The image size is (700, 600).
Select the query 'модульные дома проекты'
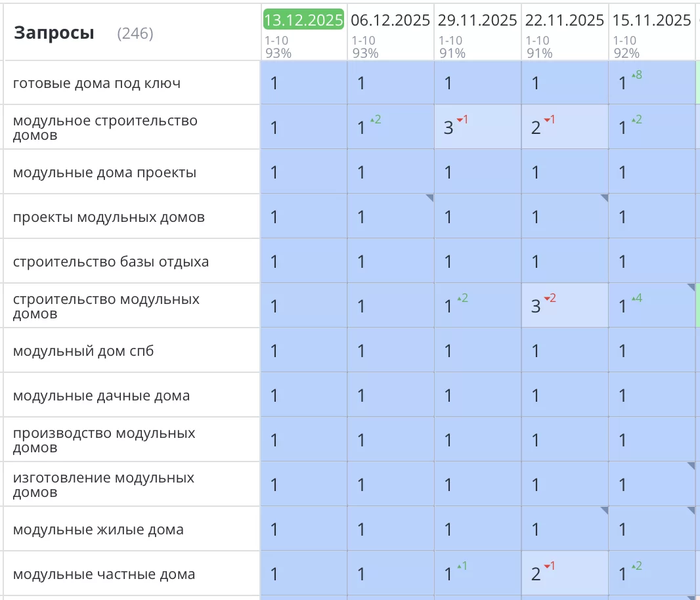pyautogui.click(x=104, y=173)
